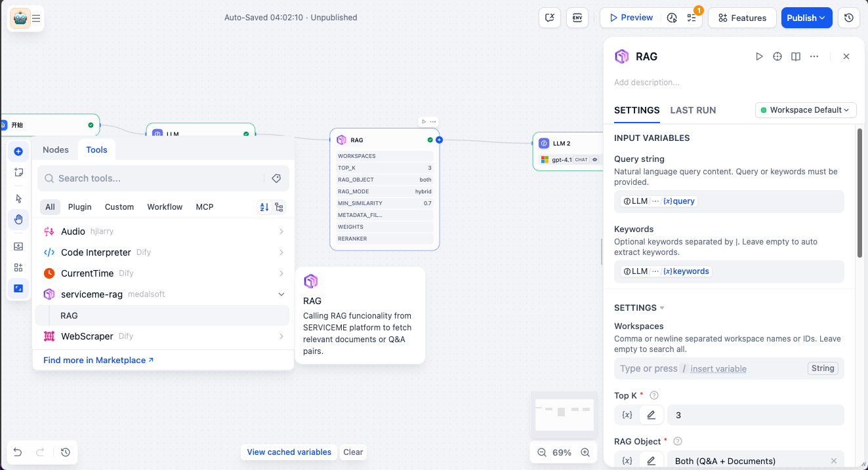
Task: Click the crosshair locate-node icon in the RAG panel
Action: coord(777,56)
